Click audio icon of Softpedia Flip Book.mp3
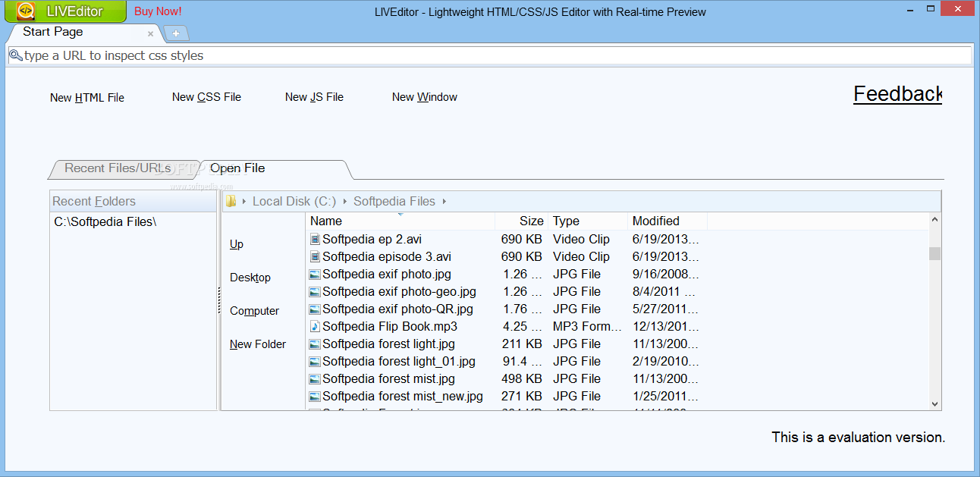 tap(315, 326)
